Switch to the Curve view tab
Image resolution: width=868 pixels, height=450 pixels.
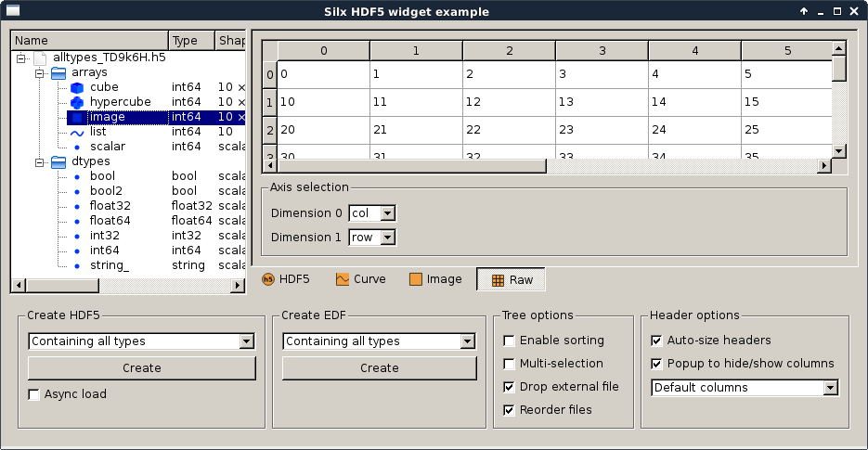[361, 279]
